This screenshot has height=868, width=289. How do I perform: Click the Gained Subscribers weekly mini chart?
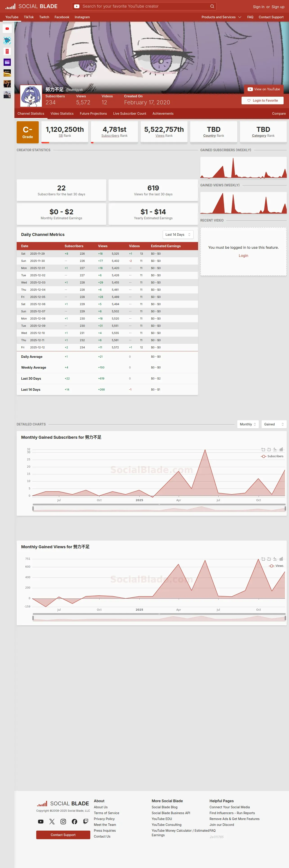[244, 167]
